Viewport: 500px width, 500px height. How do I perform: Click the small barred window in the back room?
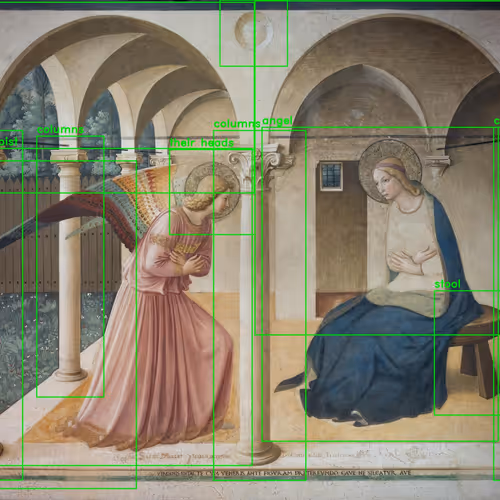click(x=331, y=176)
